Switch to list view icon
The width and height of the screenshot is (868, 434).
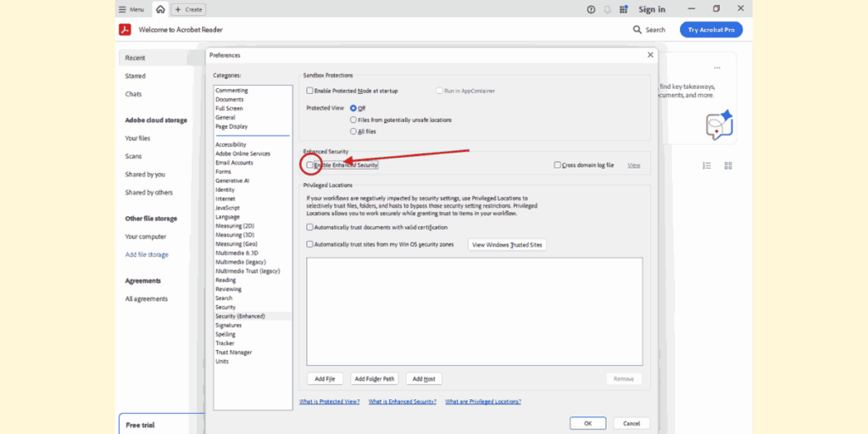tap(707, 165)
